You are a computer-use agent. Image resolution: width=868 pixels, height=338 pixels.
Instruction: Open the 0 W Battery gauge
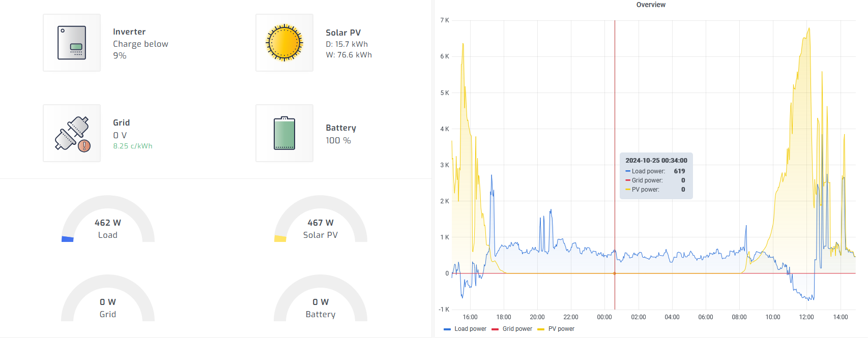[x=321, y=298]
